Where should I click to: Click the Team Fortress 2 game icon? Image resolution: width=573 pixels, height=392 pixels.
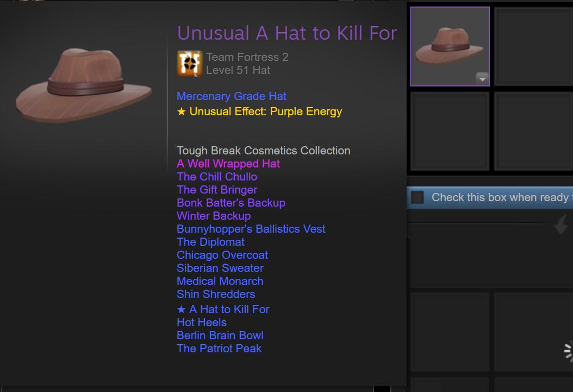(x=189, y=64)
